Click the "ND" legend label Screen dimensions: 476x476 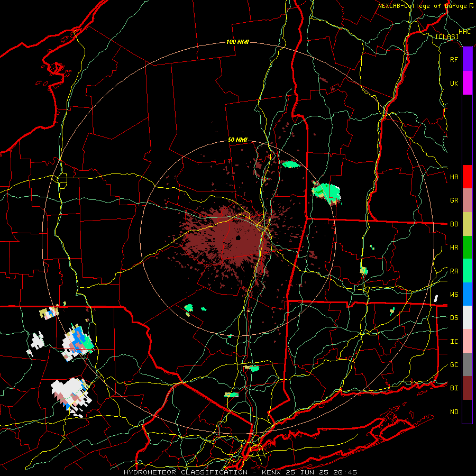454,412
